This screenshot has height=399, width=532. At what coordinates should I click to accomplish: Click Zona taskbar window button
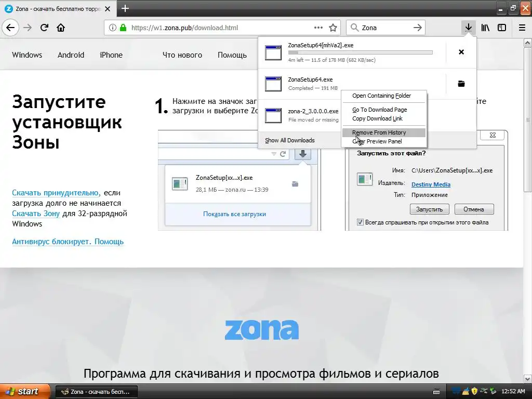(x=96, y=392)
